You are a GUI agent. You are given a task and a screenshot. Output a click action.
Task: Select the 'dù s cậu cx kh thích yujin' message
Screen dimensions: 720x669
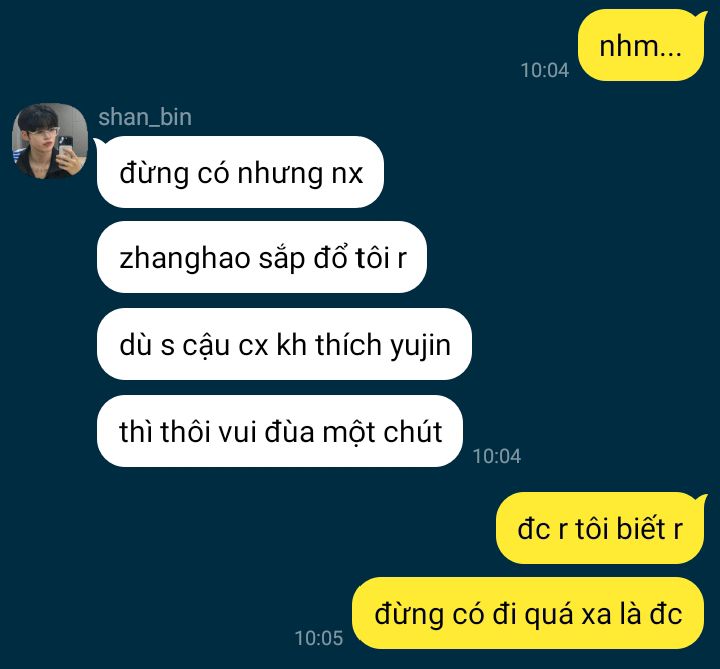pyautogui.click(x=284, y=344)
